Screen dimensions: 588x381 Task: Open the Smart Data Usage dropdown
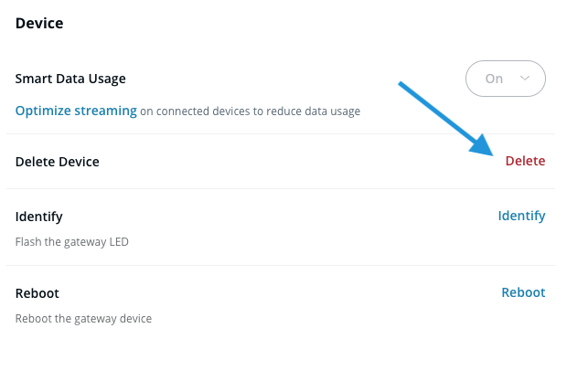click(506, 79)
